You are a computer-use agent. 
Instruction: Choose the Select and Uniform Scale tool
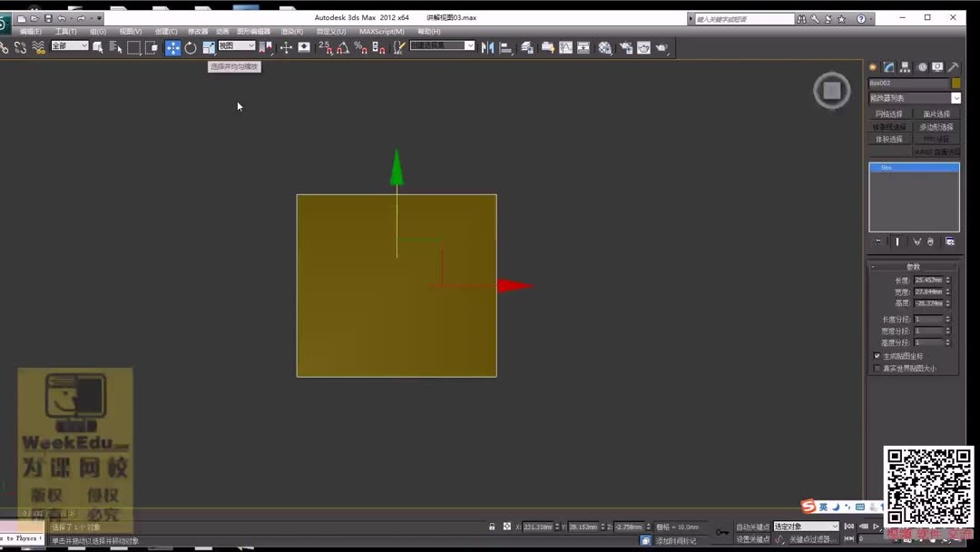(x=207, y=47)
